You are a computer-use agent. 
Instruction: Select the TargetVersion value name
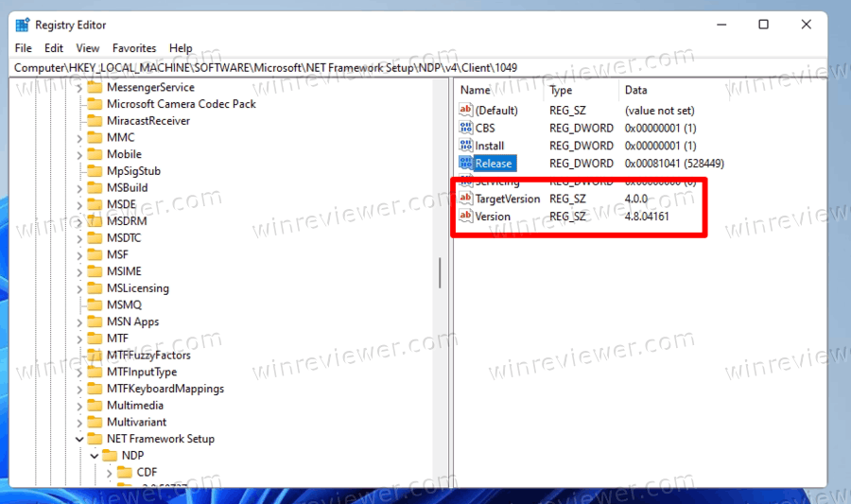tap(508, 199)
